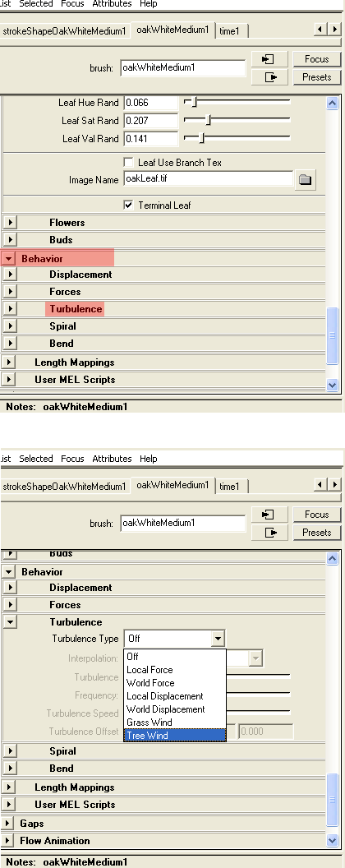Open the Turbulence Type dropdown arrow

click(x=218, y=639)
